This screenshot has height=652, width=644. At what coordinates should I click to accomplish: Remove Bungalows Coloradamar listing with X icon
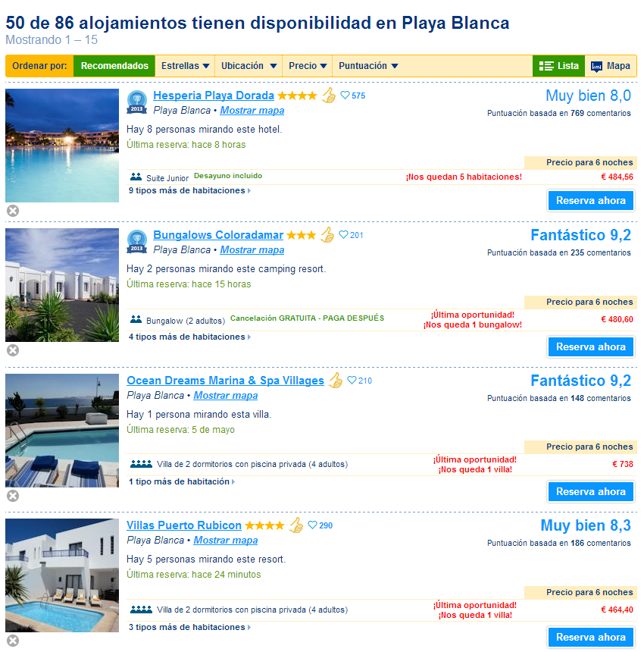[x=13, y=350]
